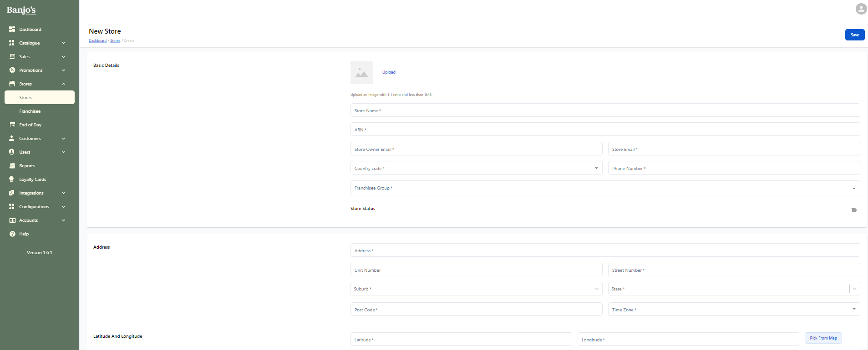Click the Store Name input field
The image size is (868, 350).
coord(604,110)
